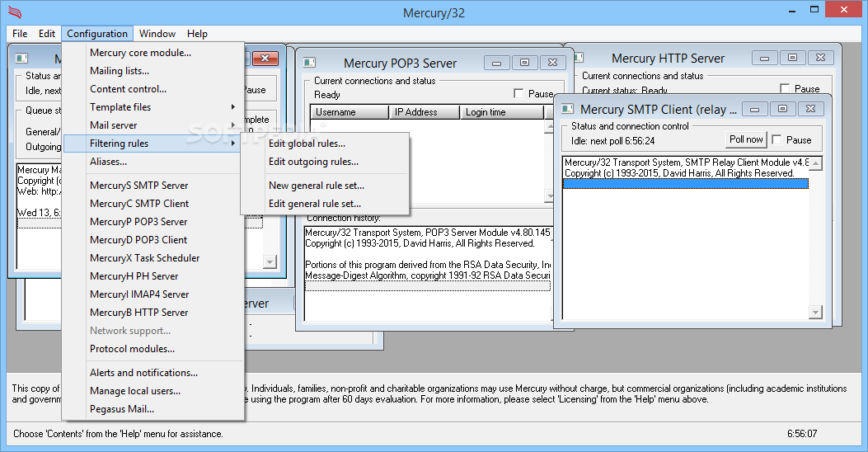Open MercuryD POP3 Client settings
Screen dimensions: 868x452
coord(152,240)
